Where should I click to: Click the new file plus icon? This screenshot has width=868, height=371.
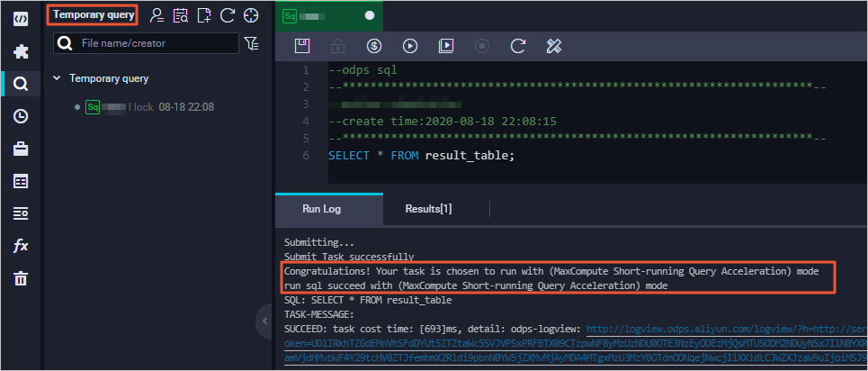click(x=204, y=15)
